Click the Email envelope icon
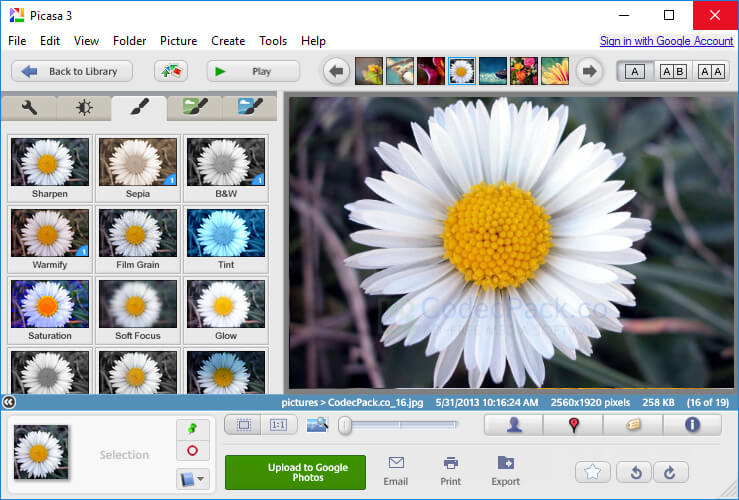The height and width of the screenshot is (500, 739). [396, 463]
